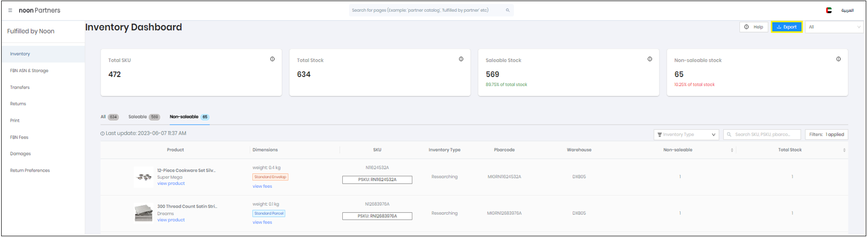Select the Saleable 569 tab
This screenshot has height=238, width=868.
coord(144,117)
